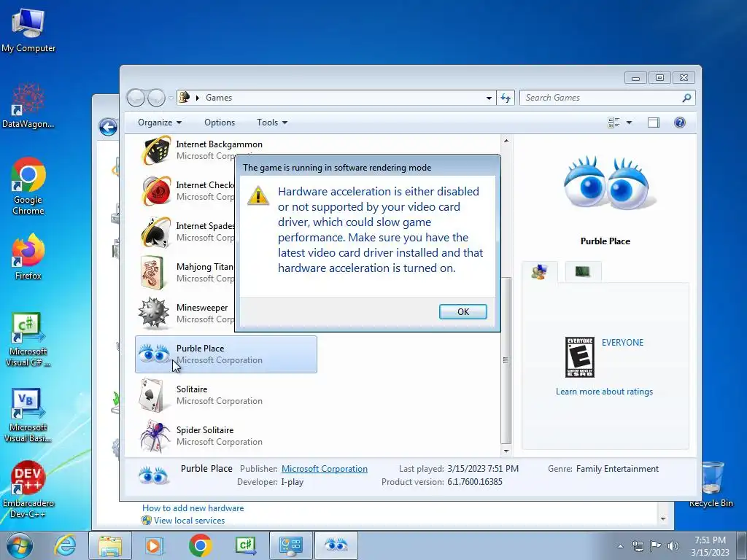Screen dimensions: 747x560
Task: Switch to the ratings tab in preview pane
Action: pos(539,272)
